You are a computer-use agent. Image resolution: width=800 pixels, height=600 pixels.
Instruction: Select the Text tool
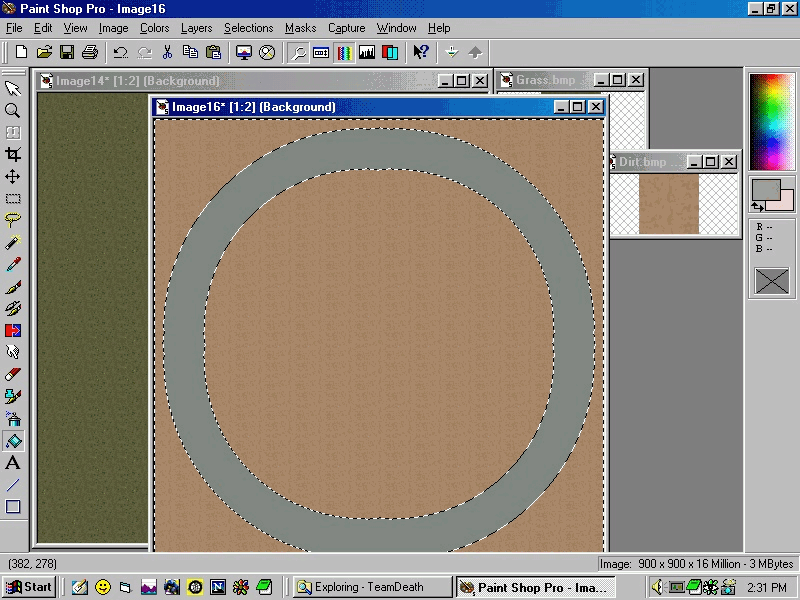[13, 462]
